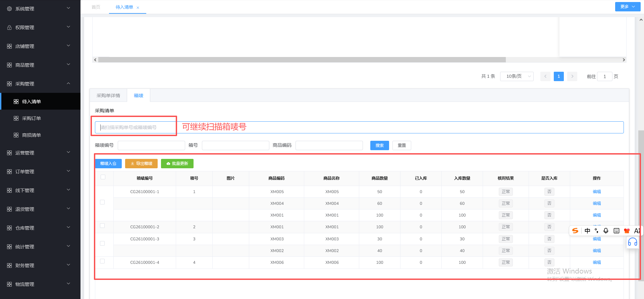
Task: Check the box for CG26100001-2
Action: tap(102, 226)
